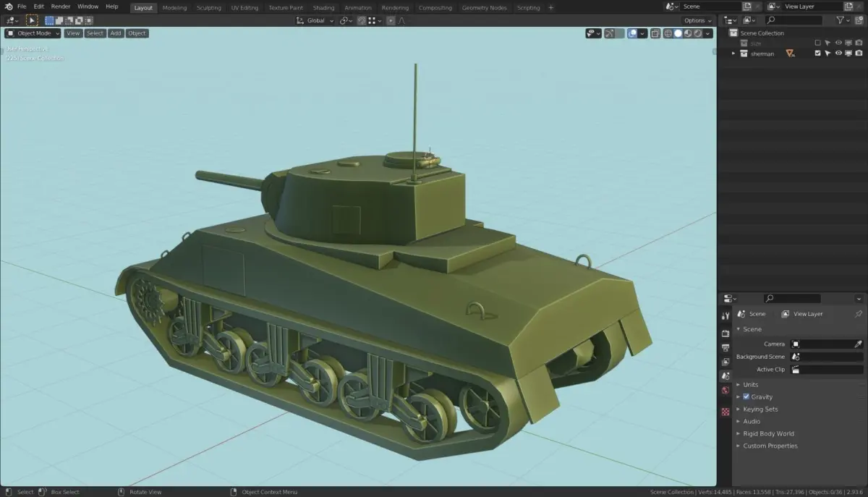The width and height of the screenshot is (868, 497).
Task: Open the Render menu
Action: (61, 7)
